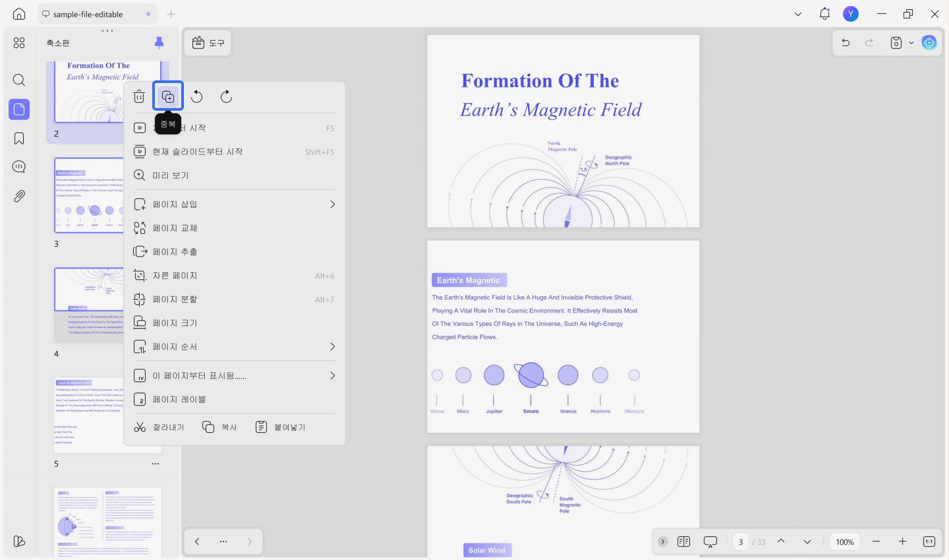Open new tab with plus button

[x=171, y=14]
